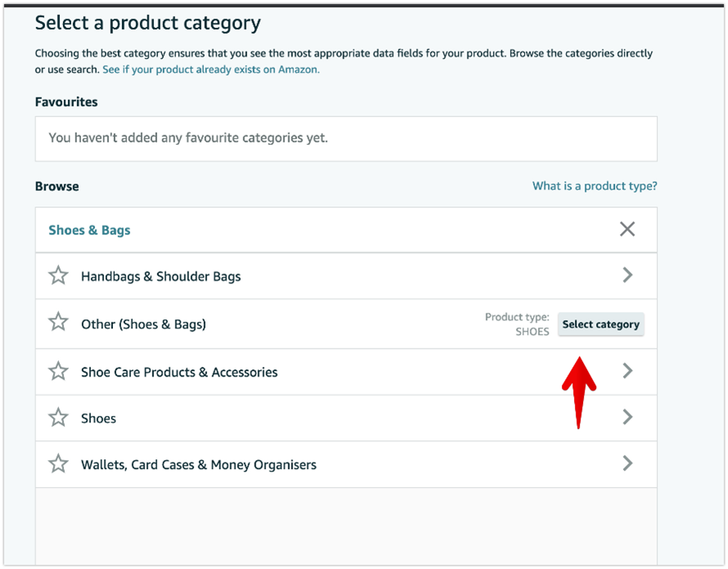728x569 pixels.
Task: Expand Shoe Care Products & Accessories chevron
Action: pos(628,371)
